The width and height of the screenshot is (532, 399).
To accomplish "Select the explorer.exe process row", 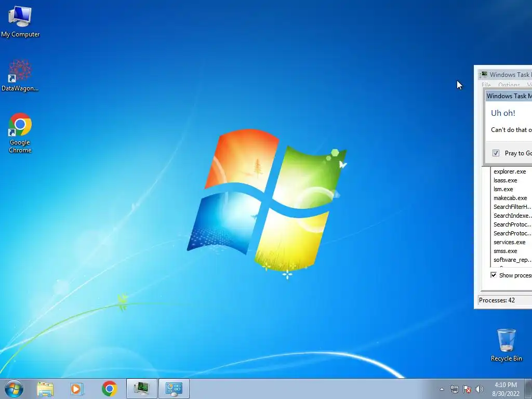I will click(x=512, y=171).
